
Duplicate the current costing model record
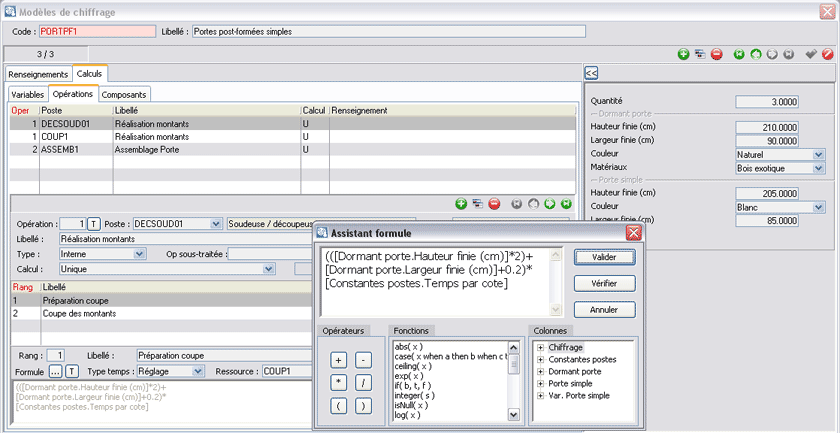coord(700,54)
